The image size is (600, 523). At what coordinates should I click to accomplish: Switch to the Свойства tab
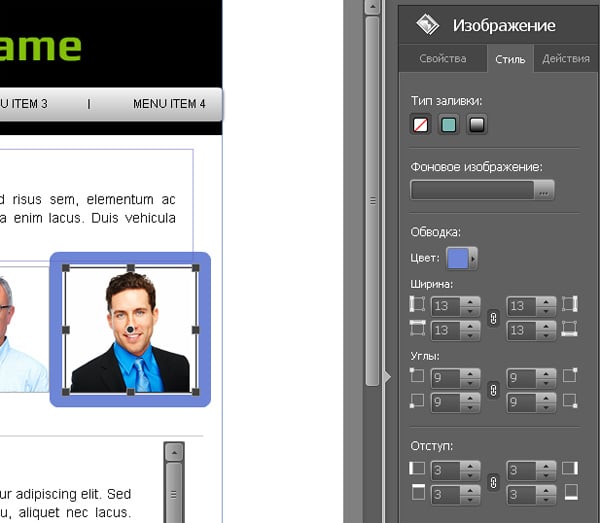point(442,59)
